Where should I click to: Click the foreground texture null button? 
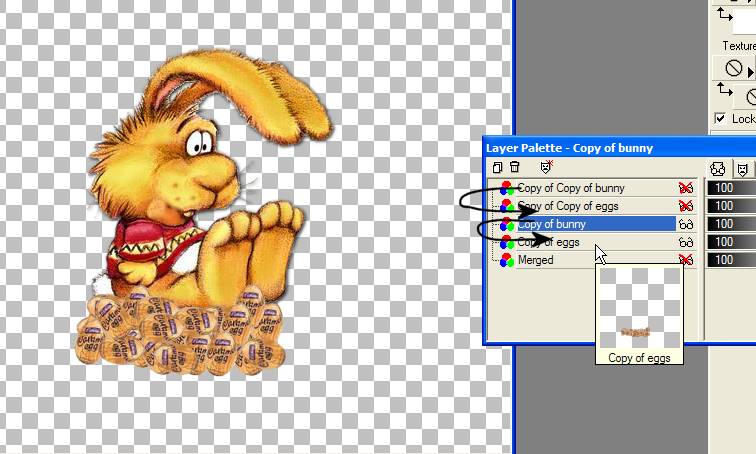coord(733,68)
